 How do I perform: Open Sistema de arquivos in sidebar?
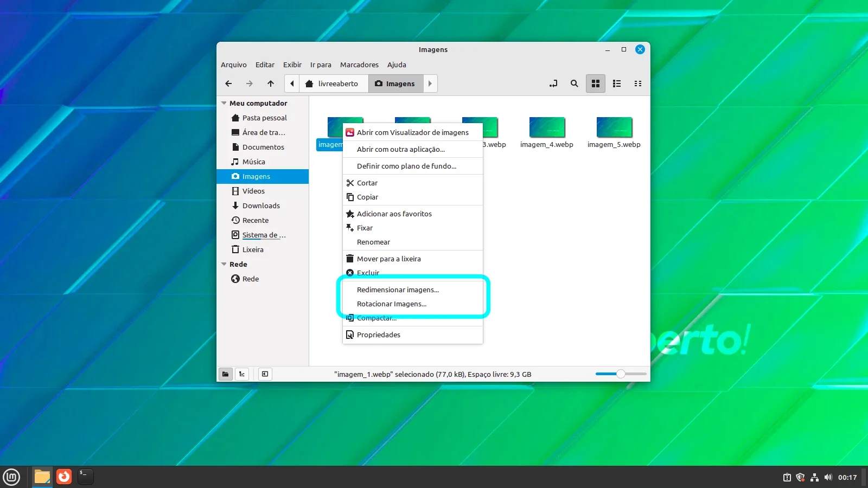pos(263,235)
